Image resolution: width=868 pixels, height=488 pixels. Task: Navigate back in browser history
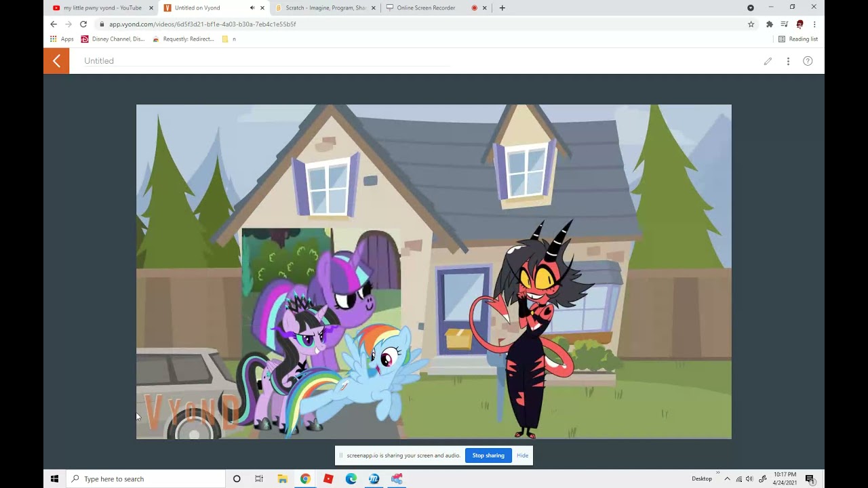[54, 24]
